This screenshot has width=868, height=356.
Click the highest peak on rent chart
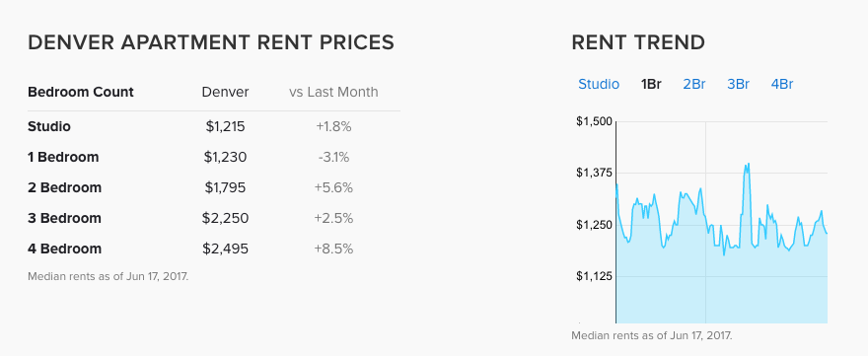point(748,164)
